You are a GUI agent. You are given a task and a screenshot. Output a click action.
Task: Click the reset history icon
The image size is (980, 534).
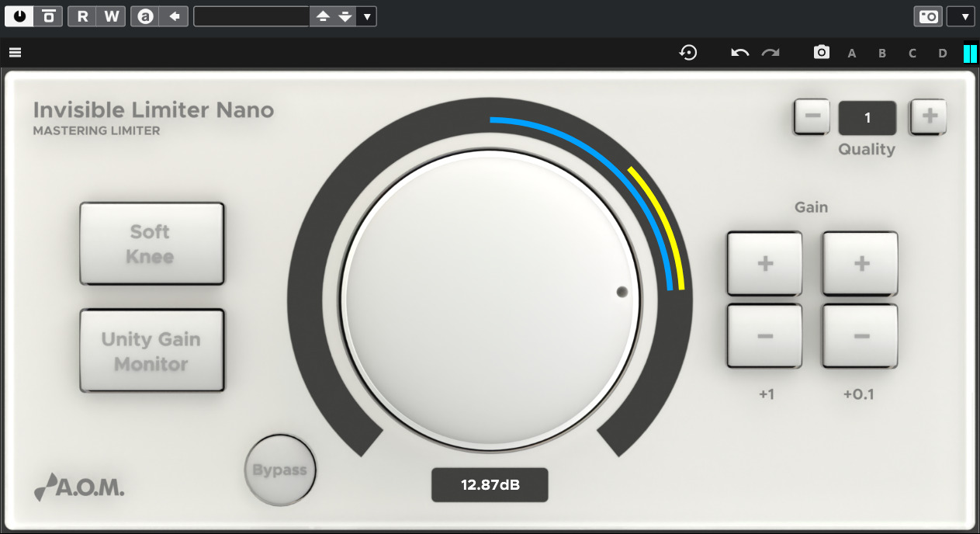pos(688,53)
